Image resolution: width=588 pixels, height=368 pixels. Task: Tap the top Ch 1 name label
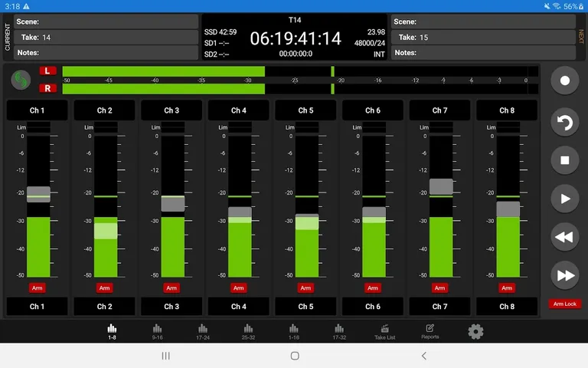click(x=37, y=110)
